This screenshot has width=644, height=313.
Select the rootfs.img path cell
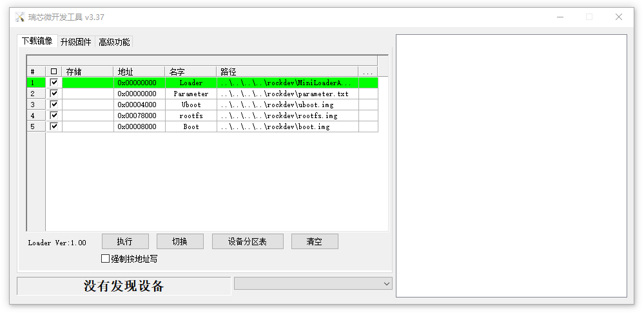(x=288, y=116)
